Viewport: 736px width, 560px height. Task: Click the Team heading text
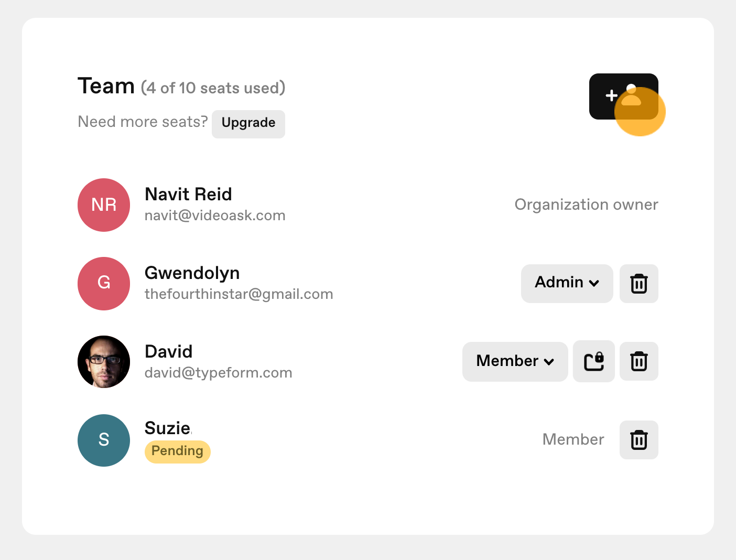pos(106,86)
